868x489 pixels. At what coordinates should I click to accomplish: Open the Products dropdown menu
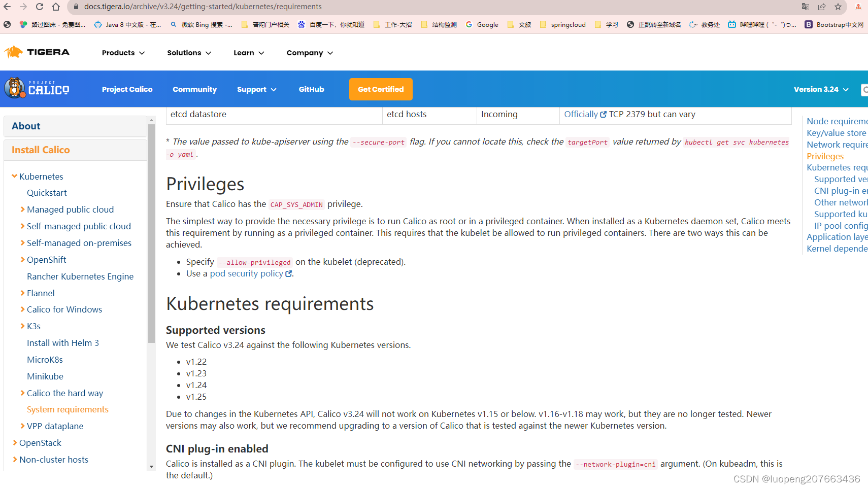(123, 53)
